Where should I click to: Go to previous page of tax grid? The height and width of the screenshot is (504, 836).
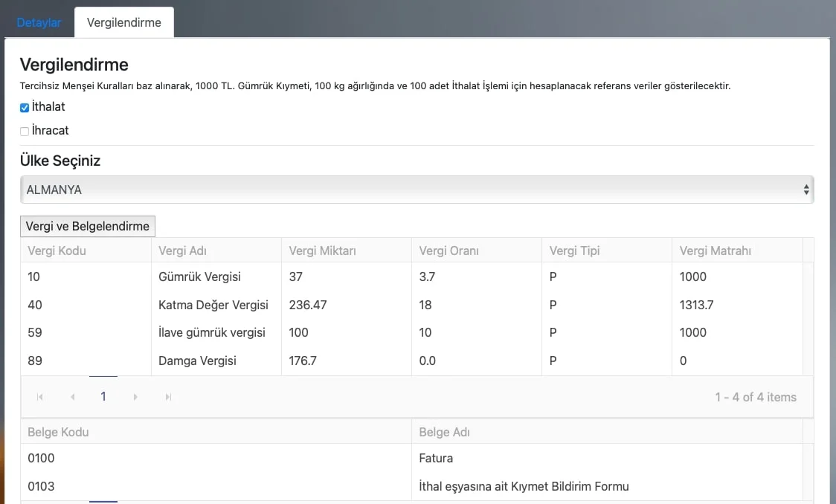point(72,397)
